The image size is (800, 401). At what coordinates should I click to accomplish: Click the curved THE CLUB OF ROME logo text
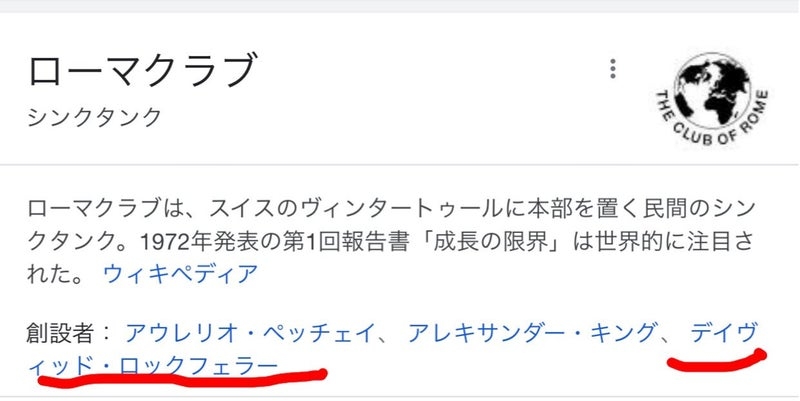pos(712,120)
